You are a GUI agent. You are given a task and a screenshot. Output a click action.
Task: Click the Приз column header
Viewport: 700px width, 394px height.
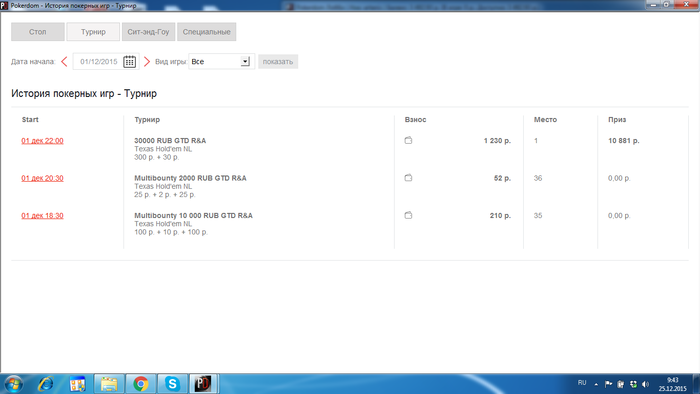617,120
